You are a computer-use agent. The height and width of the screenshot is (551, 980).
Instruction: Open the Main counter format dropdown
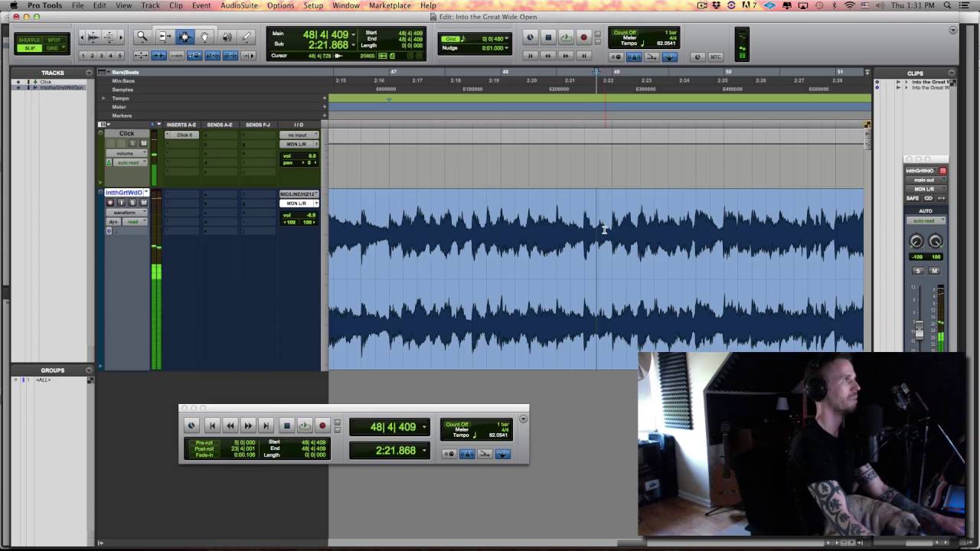tap(354, 35)
